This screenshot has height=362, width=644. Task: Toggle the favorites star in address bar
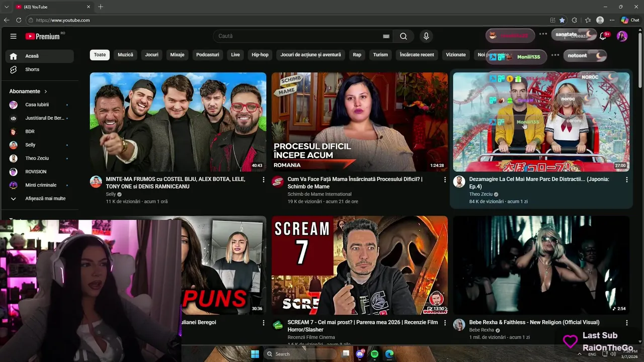[562, 20]
